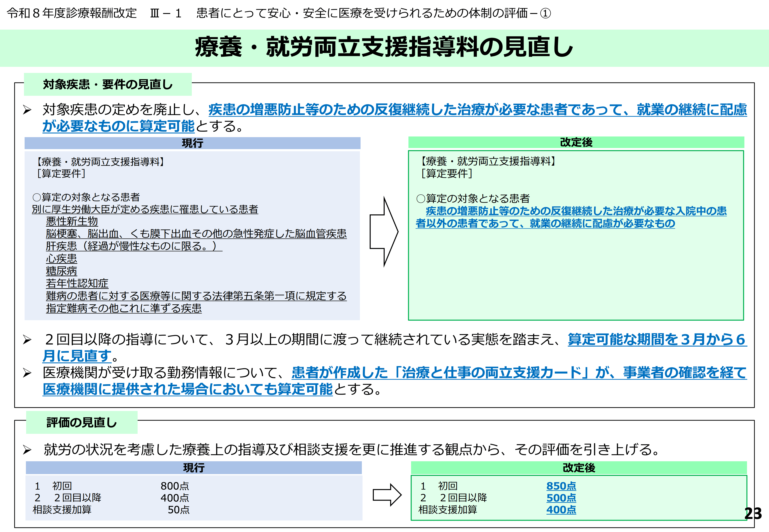Click the page number 23
This screenshot has height=532, width=769.
click(x=753, y=513)
